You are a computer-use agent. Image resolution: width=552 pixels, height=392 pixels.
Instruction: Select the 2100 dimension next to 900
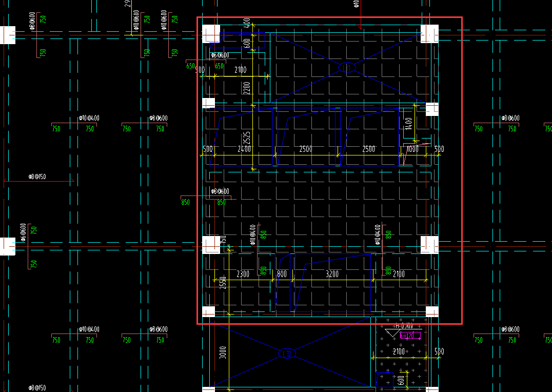point(241,70)
